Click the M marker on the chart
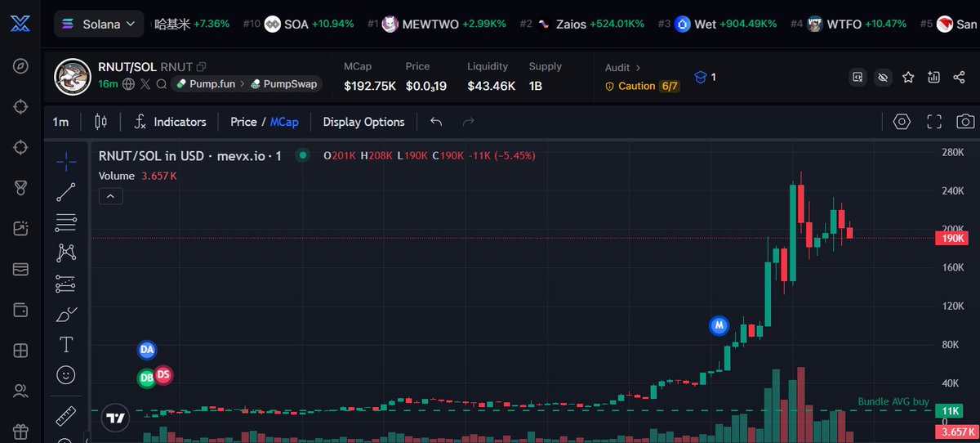Screen dimensions: 980x443 pyautogui.click(x=719, y=325)
